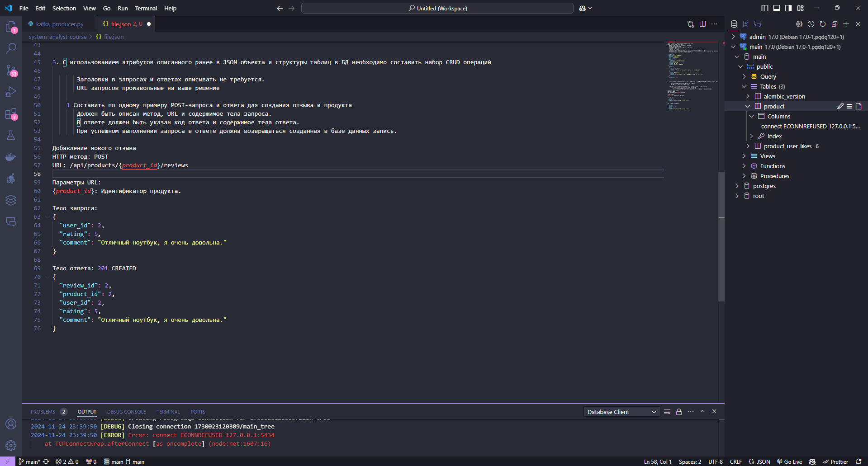Click split editor right icon
Image resolution: width=868 pixels, height=466 pixels.
(x=702, y=24)
